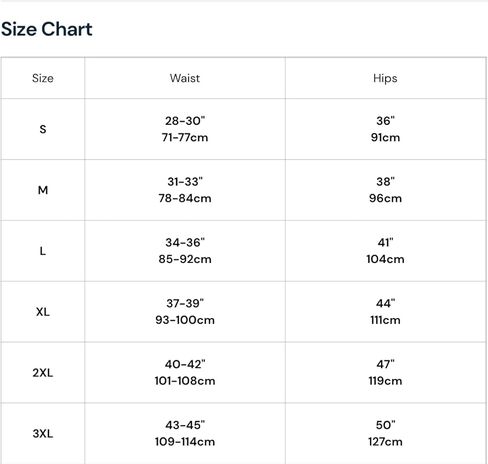488x464 pixels.
Task: Click the Size Chart heading
Action: coord(47,29)
